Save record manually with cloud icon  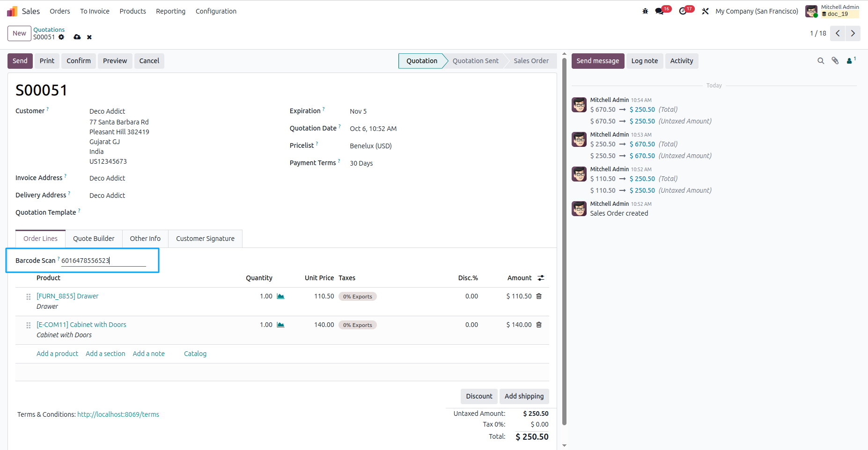point(77,37)
